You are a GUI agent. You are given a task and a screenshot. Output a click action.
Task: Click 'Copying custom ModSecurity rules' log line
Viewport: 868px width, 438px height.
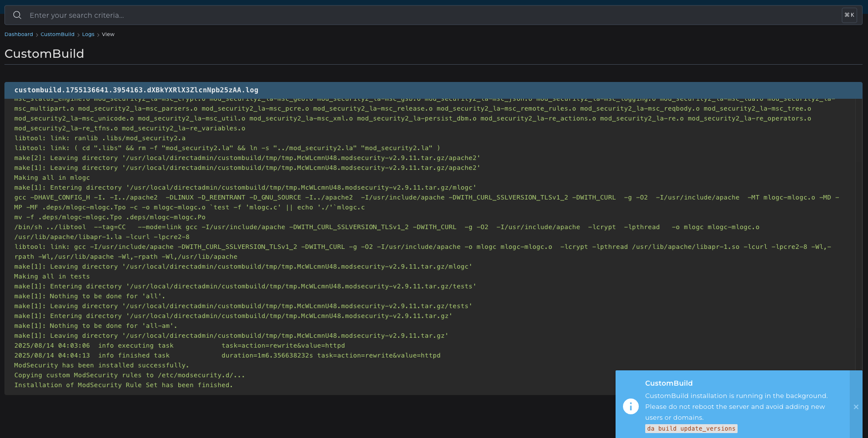(x=129, y=375)
